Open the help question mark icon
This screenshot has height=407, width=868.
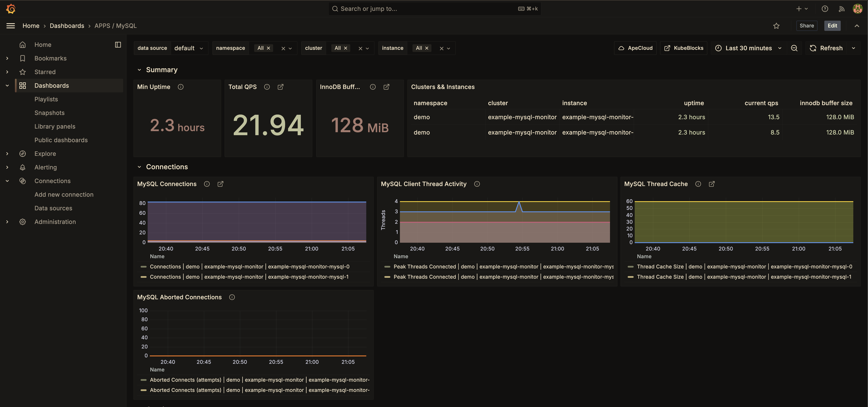point(825,9)
